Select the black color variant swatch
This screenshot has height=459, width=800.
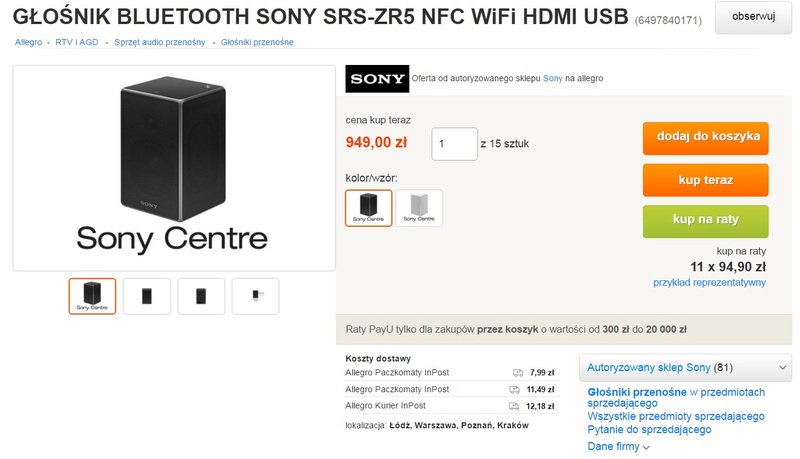[x=368, y=208]
